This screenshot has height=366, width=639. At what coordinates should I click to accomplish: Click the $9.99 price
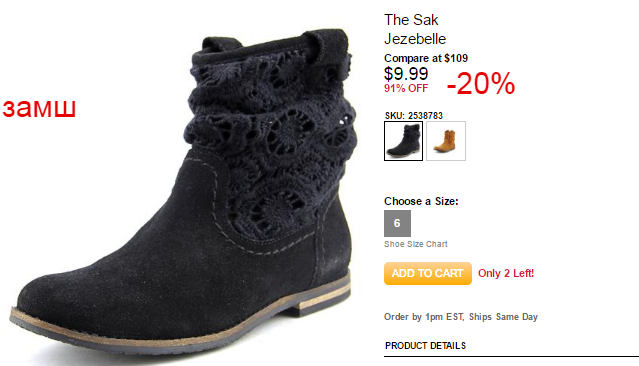pyautogui.click(x=406, y=74)
